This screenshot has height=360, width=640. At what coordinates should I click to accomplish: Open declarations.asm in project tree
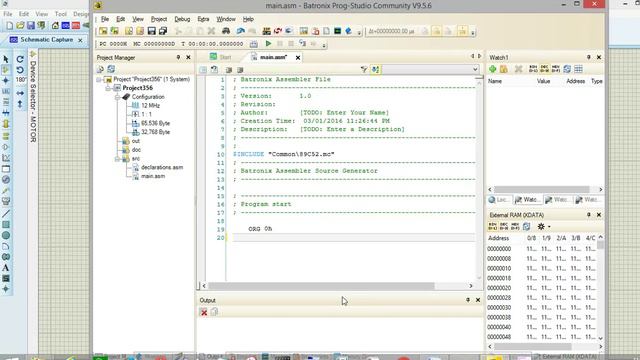pos(162,167)
